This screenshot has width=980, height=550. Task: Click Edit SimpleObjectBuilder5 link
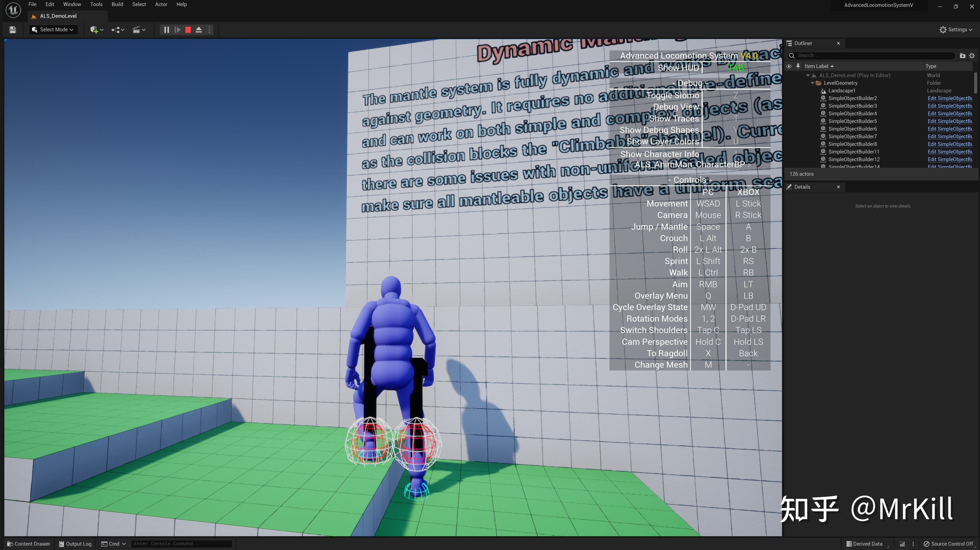[x=950, y=121]
